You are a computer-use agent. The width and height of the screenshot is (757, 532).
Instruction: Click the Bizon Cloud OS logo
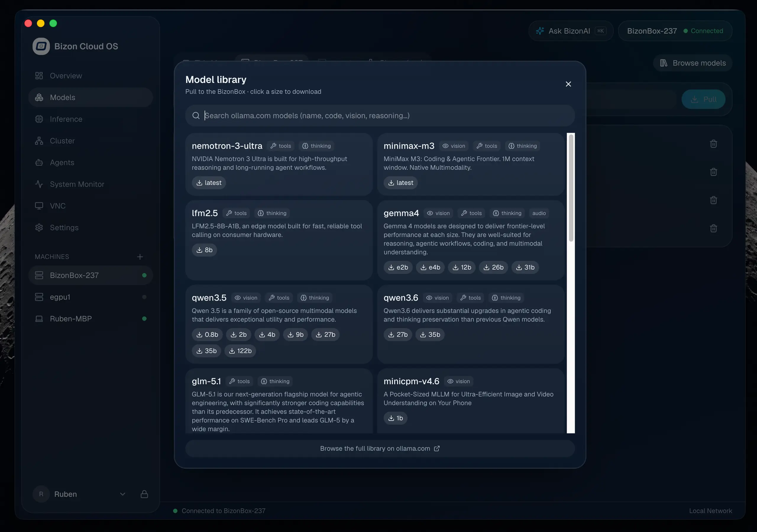pos(41,46)
